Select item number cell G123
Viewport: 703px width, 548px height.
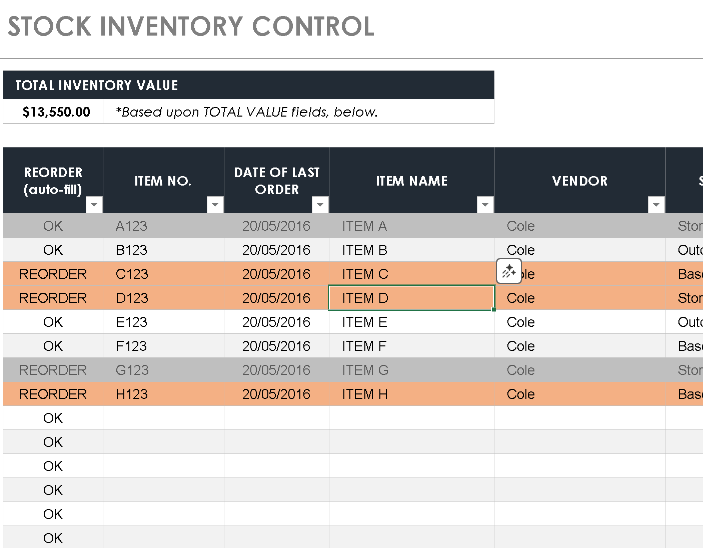point(164,370)
